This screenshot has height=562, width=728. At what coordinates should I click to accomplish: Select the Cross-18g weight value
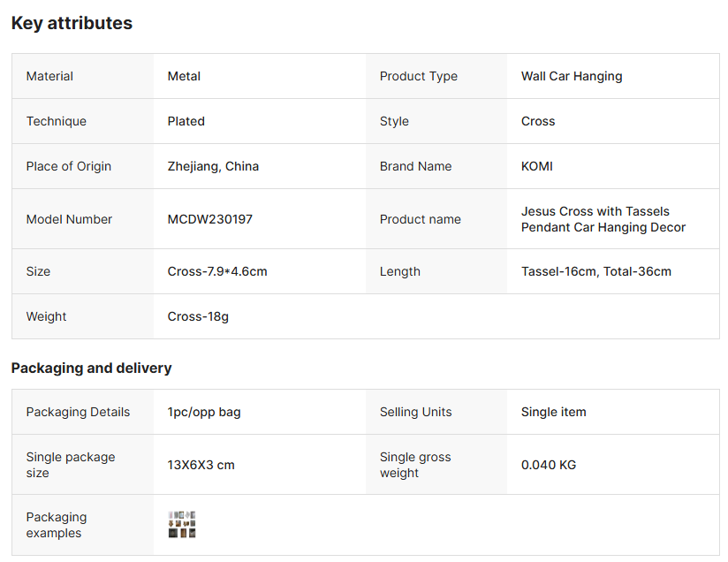pos(198,316)
